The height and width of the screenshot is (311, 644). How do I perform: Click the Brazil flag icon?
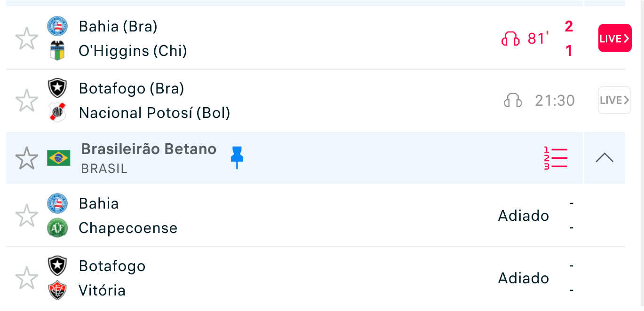point(59,158)
